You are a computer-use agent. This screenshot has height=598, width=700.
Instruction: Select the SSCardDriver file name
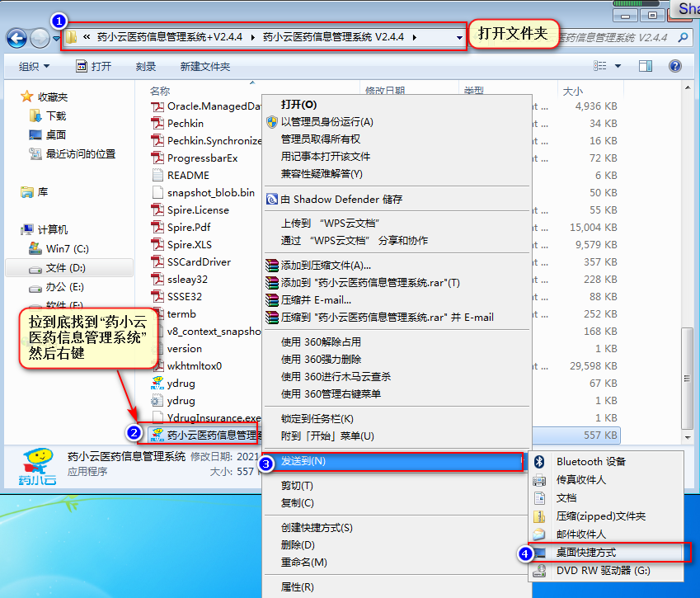point(199,262)
